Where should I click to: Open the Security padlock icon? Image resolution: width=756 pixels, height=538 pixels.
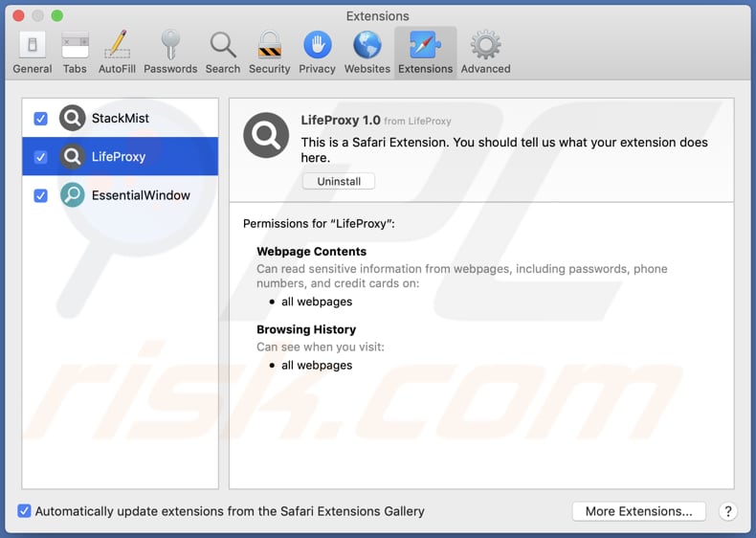click(270, 45)
